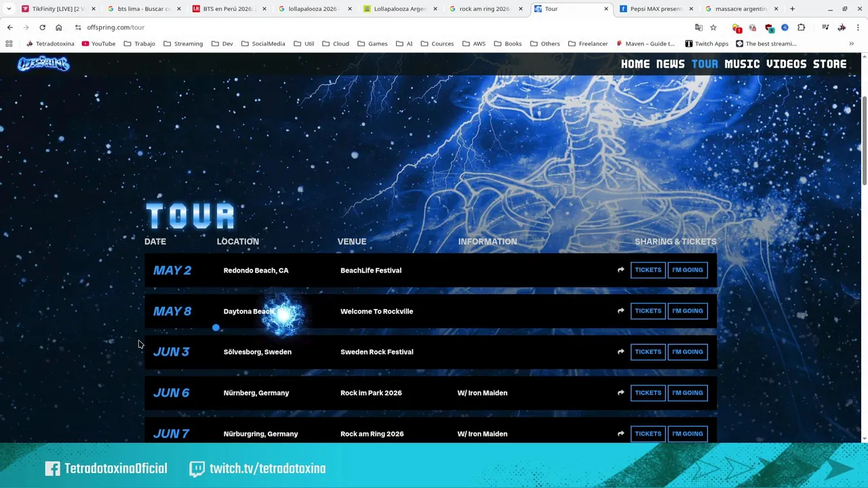This screenshot has width=868, height=488.
Task: Mark I'M GOING for Rock am Ring 2026
Action: click(x=687, y=433)
